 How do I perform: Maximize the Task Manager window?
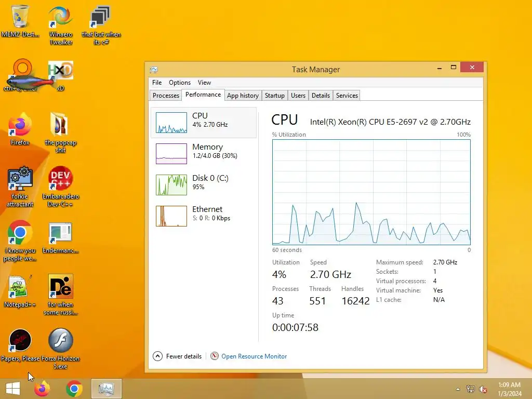click(x=453, y=68)
